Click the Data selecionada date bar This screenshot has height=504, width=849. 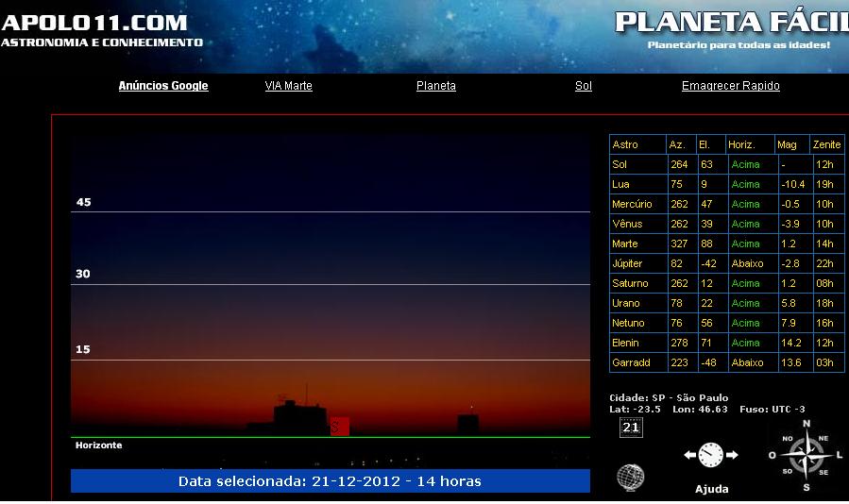(x=331, y=480)
